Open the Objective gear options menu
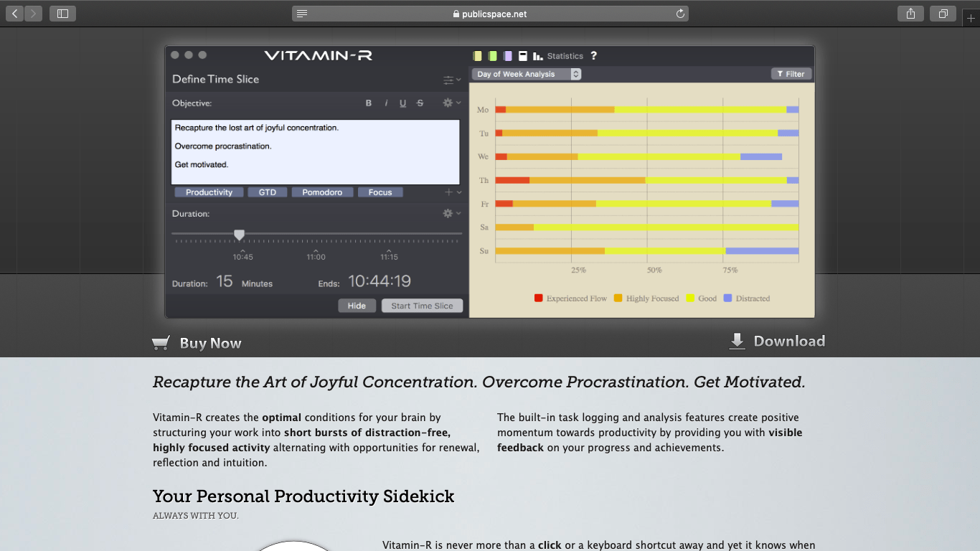Viewport: 980px width, 551px height. pyautogui.click(x=451, y=103)
